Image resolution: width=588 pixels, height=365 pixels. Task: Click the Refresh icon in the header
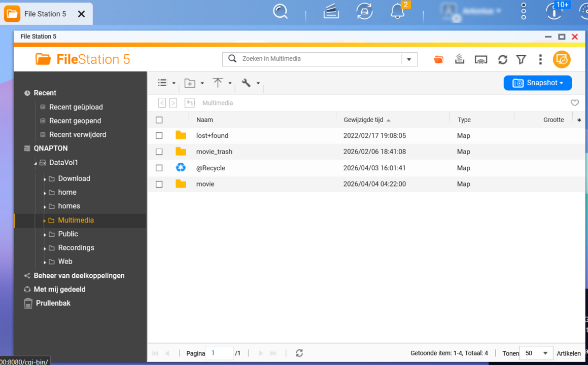502,59
